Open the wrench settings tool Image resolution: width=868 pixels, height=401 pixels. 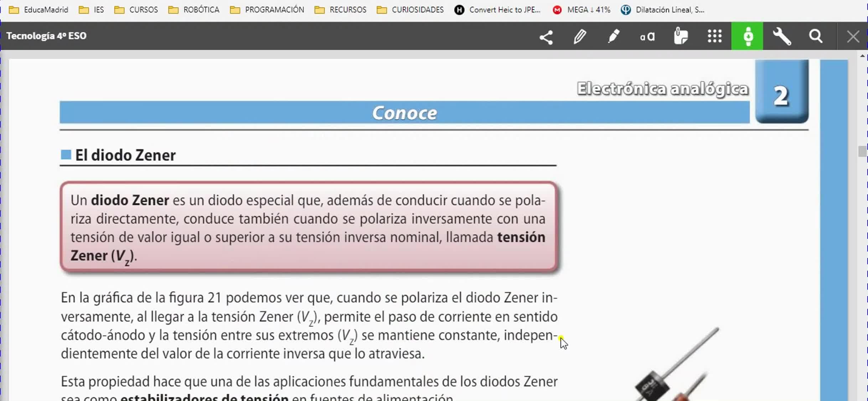coord(782,36)
